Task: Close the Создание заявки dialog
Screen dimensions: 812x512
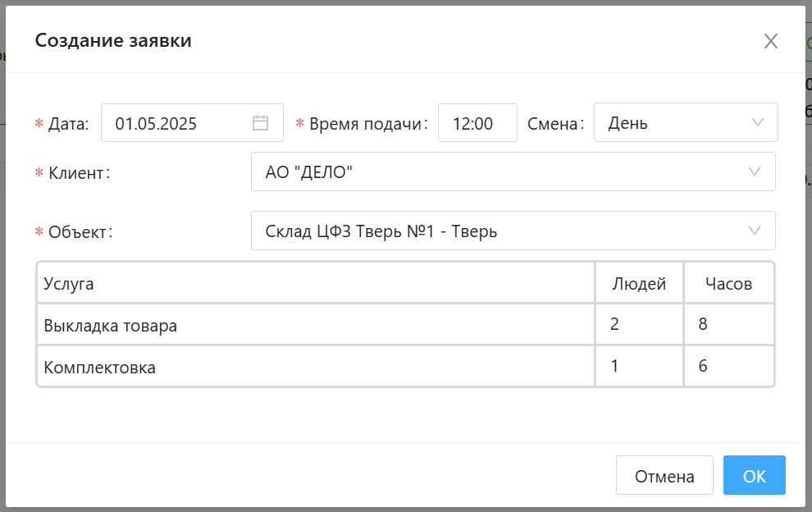Action: (770, 41)
